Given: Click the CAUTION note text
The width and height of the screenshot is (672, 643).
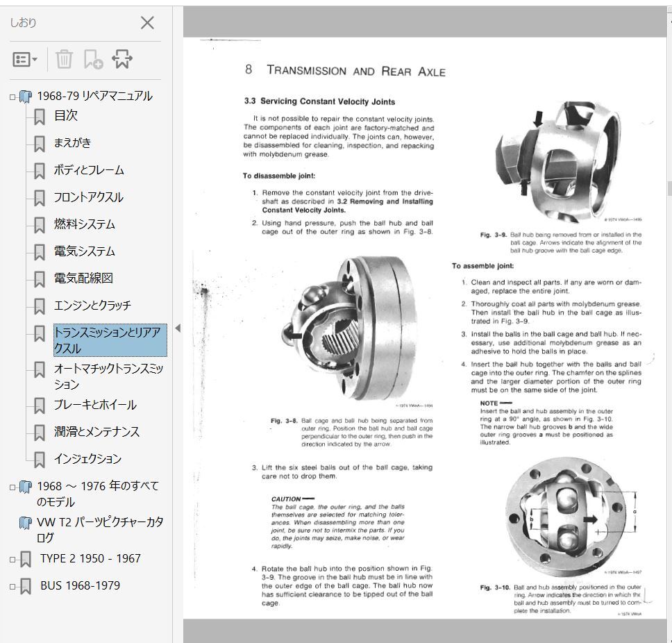Looking at the screenshot, I should 337,523.
